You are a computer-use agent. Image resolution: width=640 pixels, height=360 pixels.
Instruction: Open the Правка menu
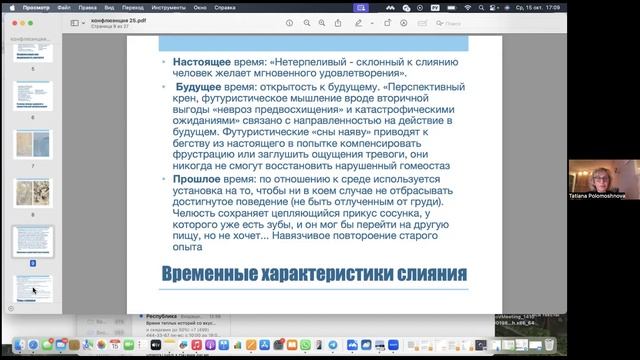(x=87, y=7)
